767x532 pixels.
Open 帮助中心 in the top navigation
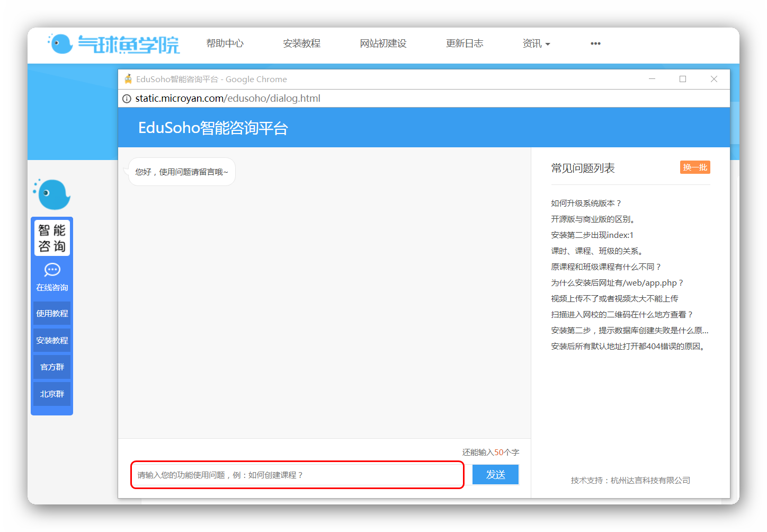click(225, 43)
